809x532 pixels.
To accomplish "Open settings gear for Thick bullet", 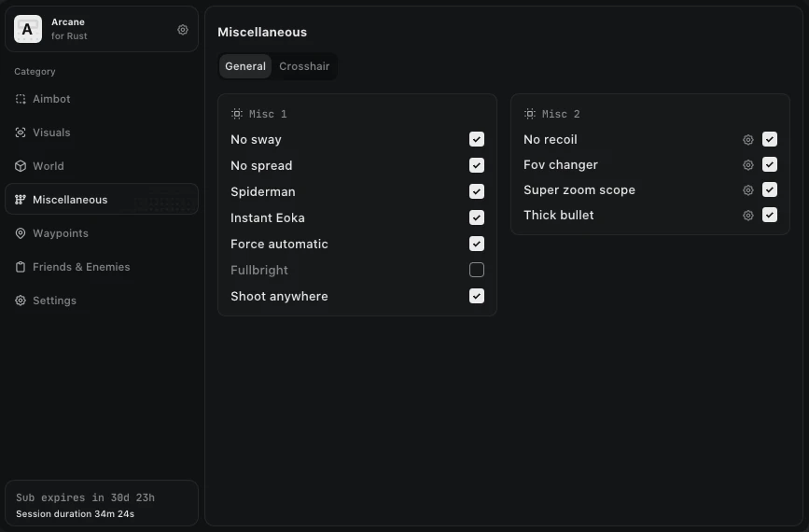I will 748,216.
